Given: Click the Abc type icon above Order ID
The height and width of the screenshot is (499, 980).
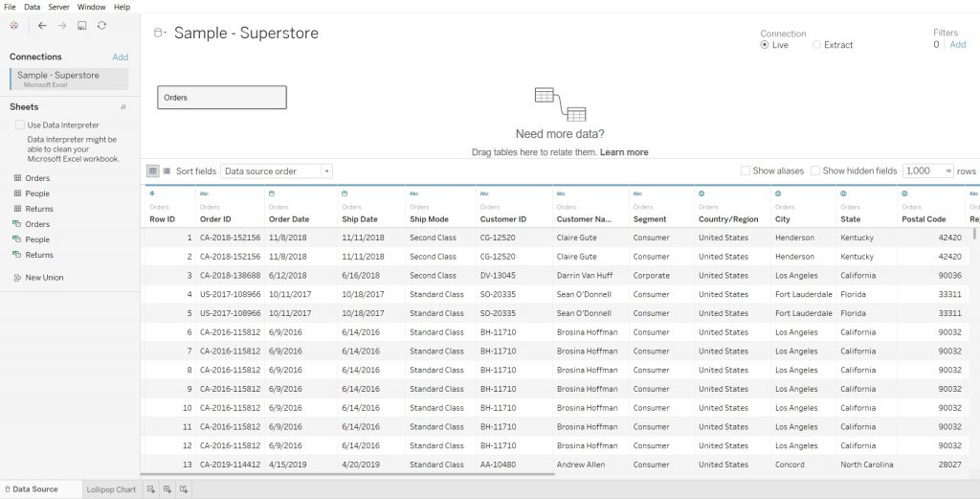Looking at the screenshot, I should pyautogui.click(x=205, y=193).
